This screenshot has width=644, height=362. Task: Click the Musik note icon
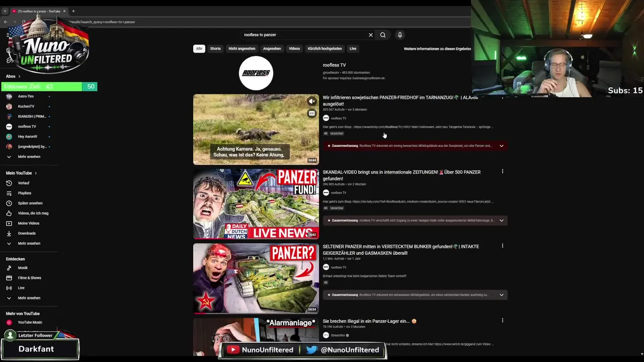(x=9, y=268)
